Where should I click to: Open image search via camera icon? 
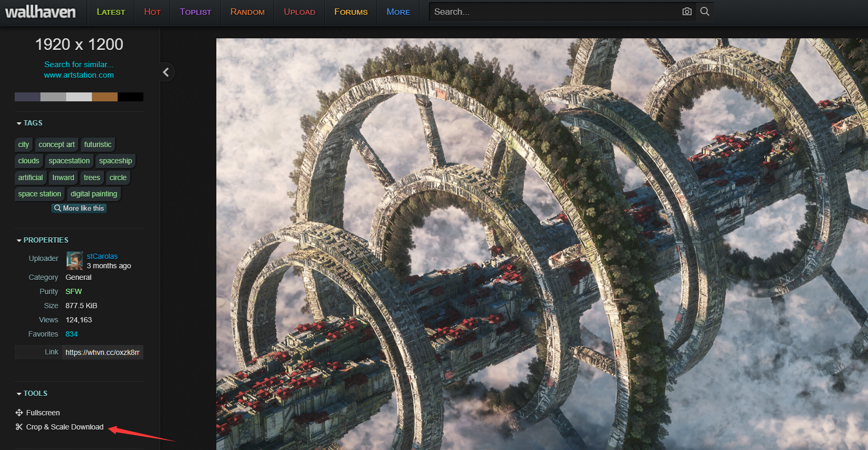pyautogui.click(x=687, y=12)
